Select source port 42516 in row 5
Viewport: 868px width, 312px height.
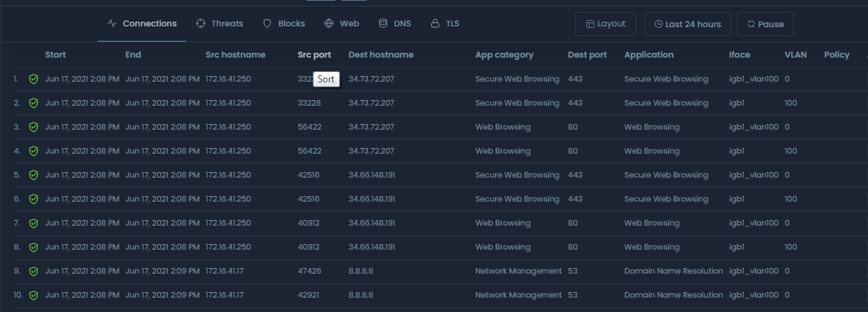pos(308,175)
